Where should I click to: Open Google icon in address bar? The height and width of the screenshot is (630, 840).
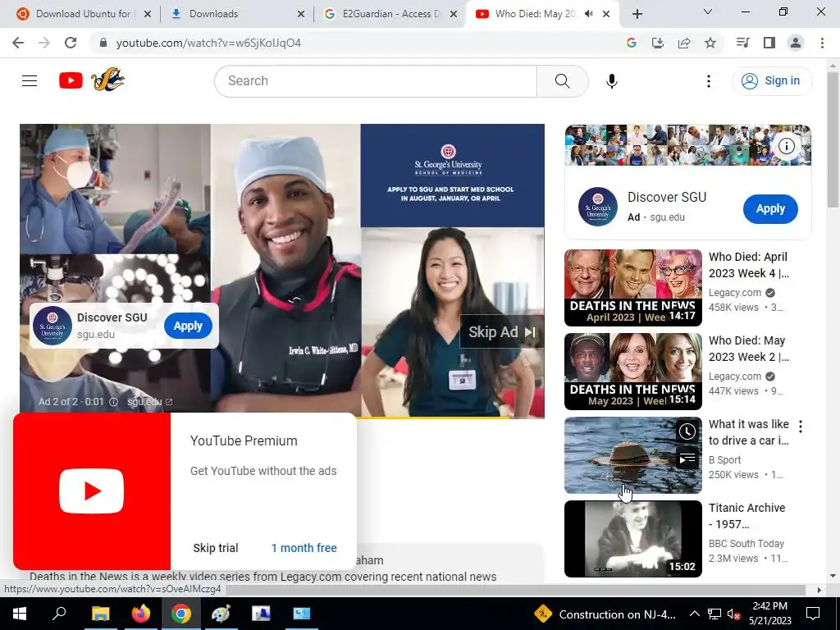631,43
